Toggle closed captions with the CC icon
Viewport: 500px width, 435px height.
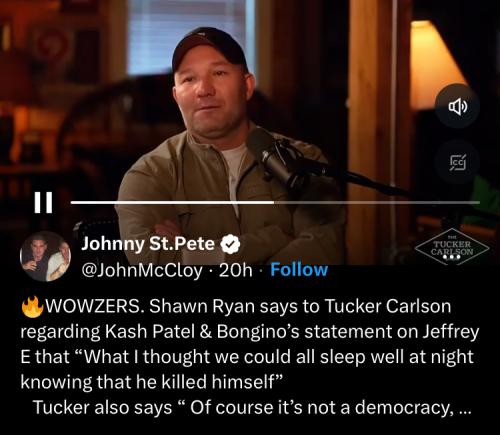click(x=458, y=163)
